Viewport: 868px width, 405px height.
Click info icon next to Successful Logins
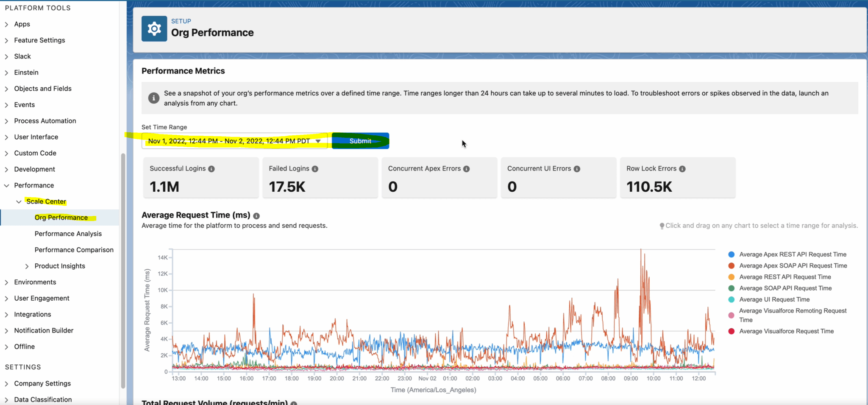click(211, 169)
